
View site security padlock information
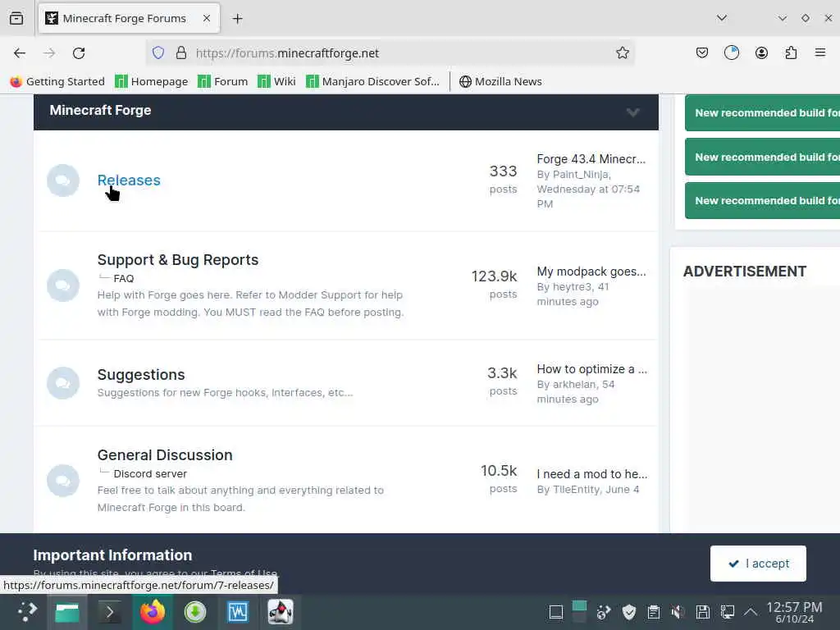[x=181, y=53]
